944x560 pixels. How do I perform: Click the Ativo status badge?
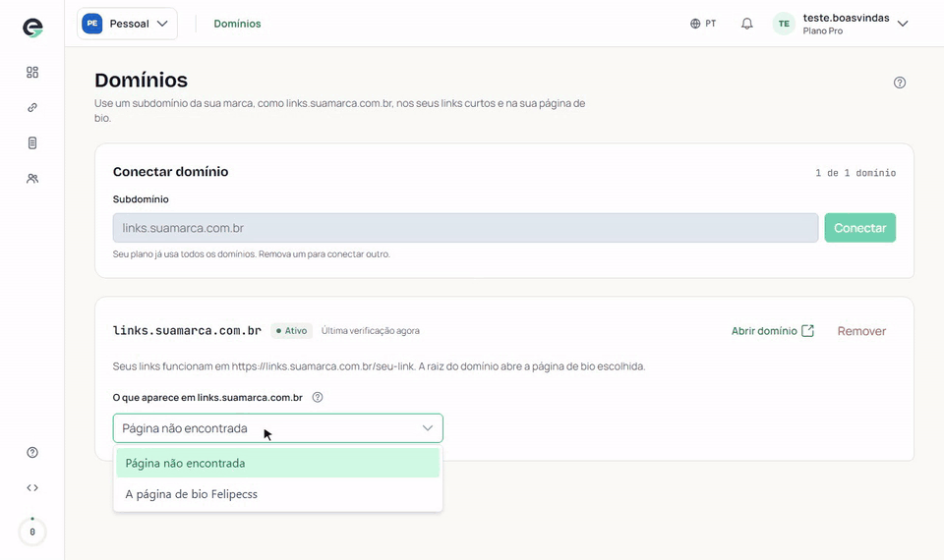click(291, 331)
